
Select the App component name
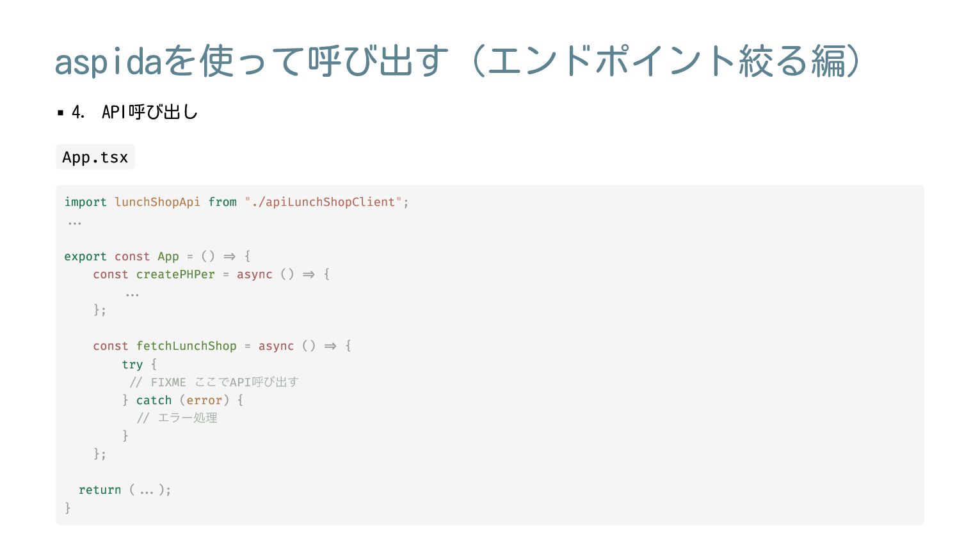(x=168, y=256)
